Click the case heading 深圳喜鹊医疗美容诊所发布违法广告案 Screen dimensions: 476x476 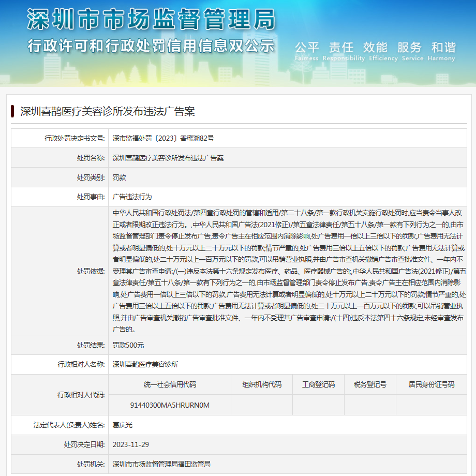click(107, 111)
